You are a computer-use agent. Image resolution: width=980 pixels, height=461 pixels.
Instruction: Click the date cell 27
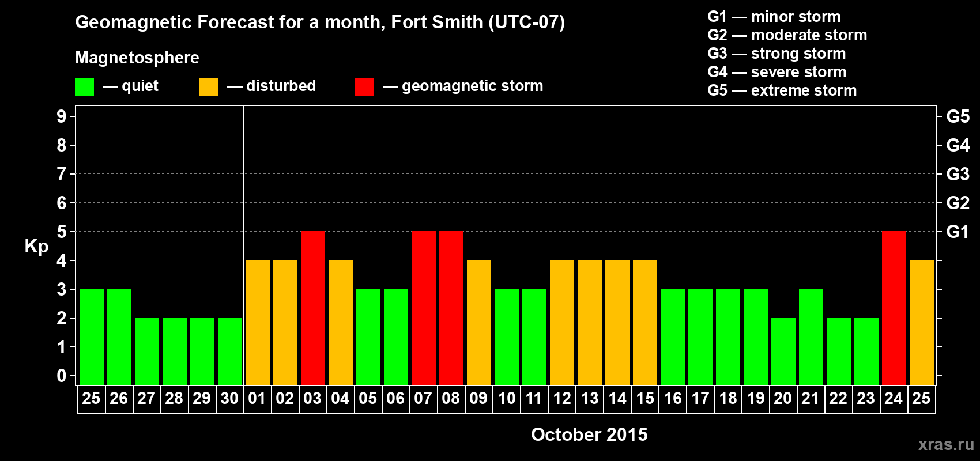(x=146, y=399)
